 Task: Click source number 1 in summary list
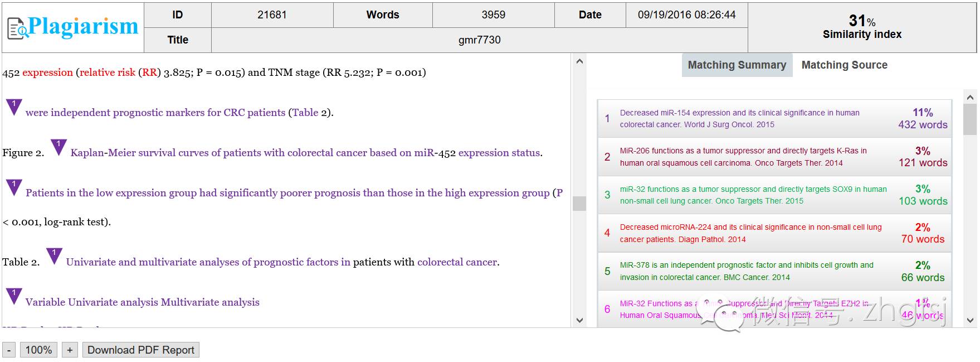(607, 119)
